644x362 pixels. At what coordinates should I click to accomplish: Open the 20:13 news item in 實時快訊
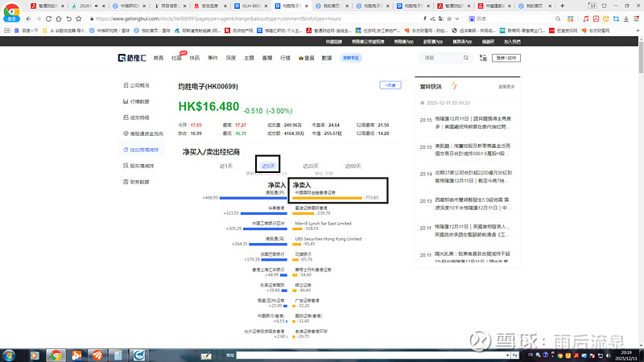(473, 204)
